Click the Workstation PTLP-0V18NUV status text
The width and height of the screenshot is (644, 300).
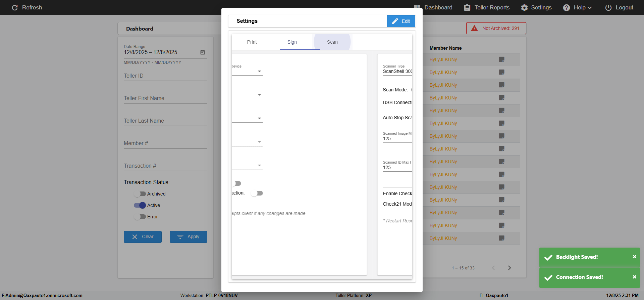click(x=209, y=296)
